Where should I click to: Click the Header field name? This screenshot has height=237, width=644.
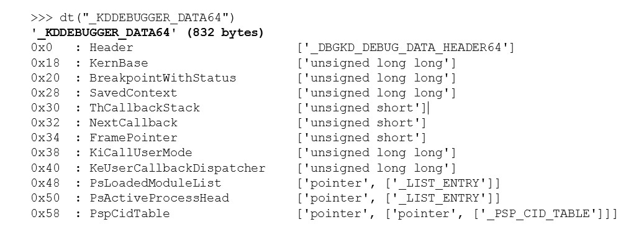(111, 48)
